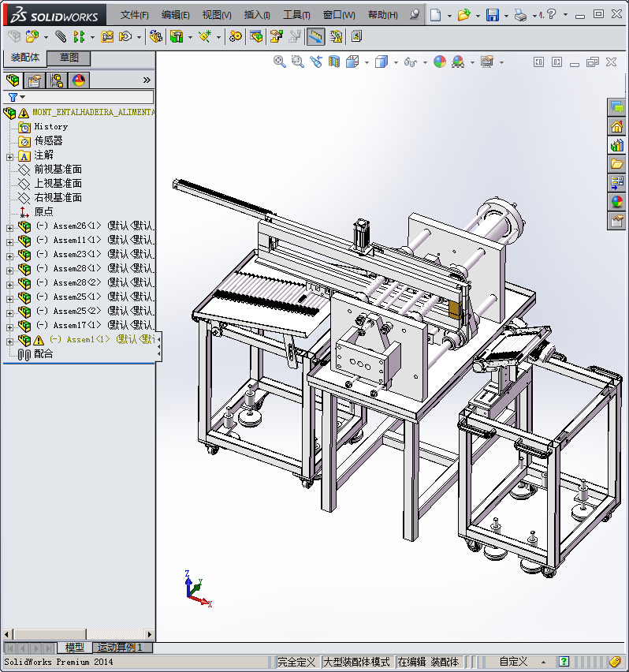Open the 编辑(E) menu
The image size is (629, 672).
(x=176, y=15)
